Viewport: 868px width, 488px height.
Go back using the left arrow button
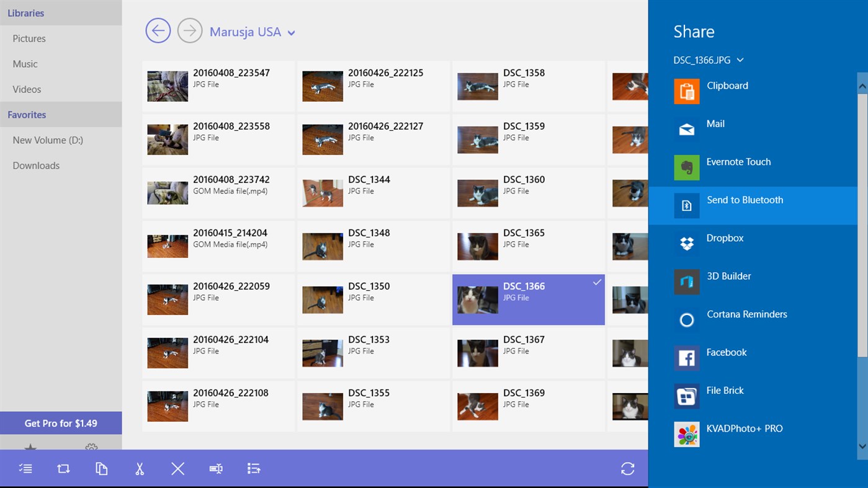[x=158, y=30]
